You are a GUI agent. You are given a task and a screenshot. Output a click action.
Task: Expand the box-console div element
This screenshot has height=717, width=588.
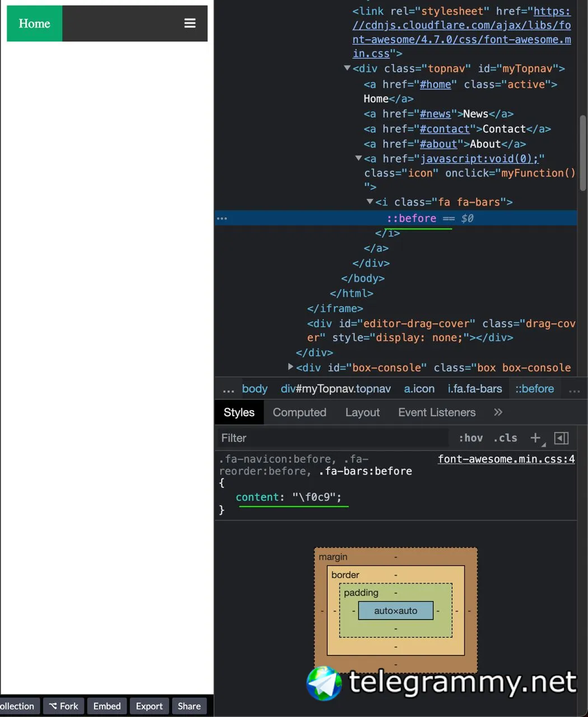291,367
